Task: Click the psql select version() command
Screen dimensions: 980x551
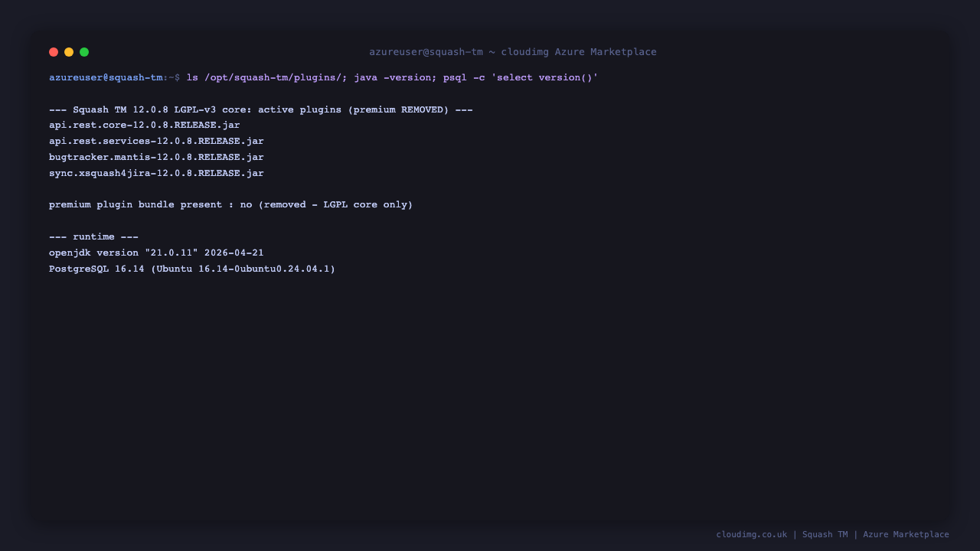Action: pos(521,77)
